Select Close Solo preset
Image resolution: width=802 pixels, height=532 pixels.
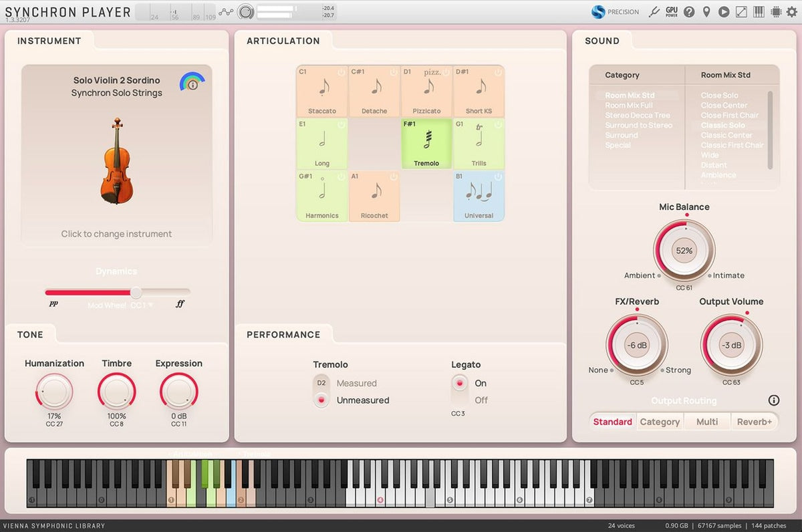[x=720, y=96]
